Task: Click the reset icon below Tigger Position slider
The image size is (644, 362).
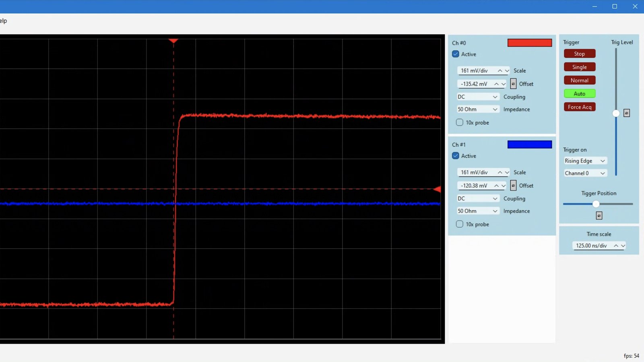Action: click(599, 216)
